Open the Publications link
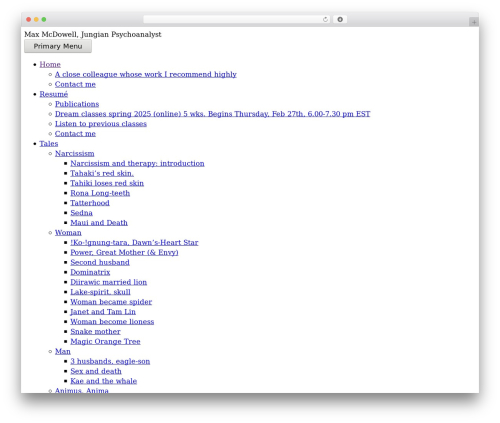Viewport: 500px width, 423px height. point(77,104)
